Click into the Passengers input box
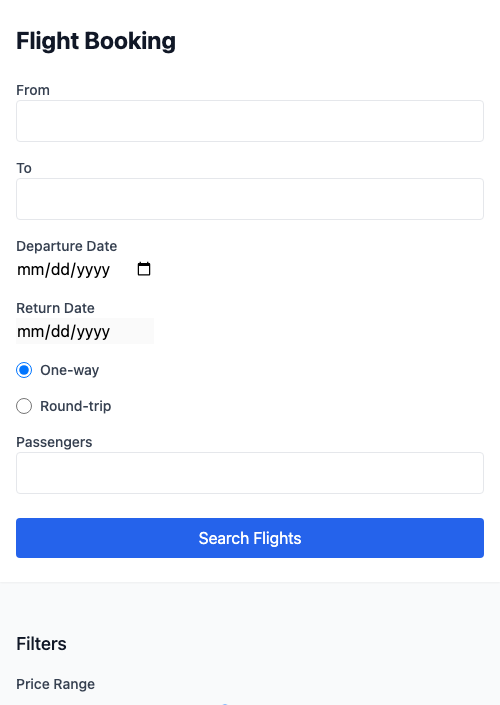The width and height of the screenshot is (500, 705). tap(250, 473)
